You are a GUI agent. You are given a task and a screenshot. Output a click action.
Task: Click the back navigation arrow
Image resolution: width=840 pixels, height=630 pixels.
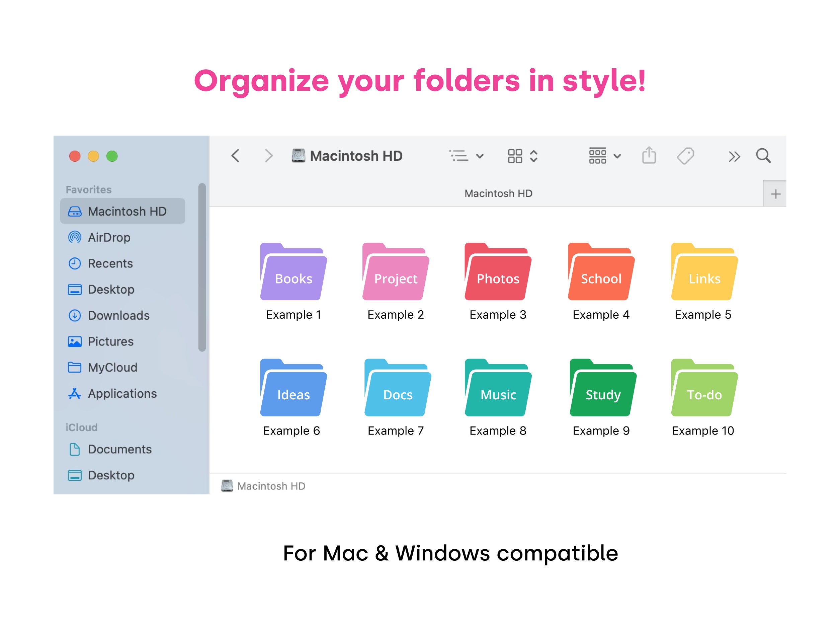(x=236, y=155)
